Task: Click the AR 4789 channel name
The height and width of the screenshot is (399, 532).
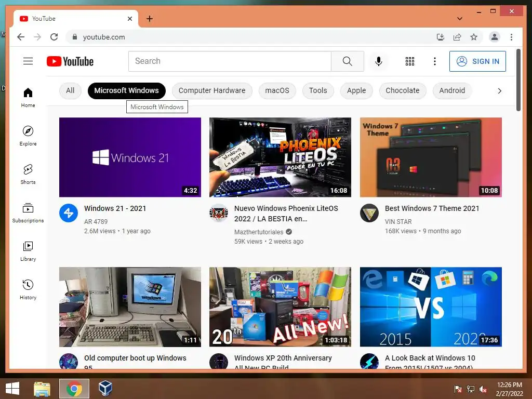Action: [96, 221]
